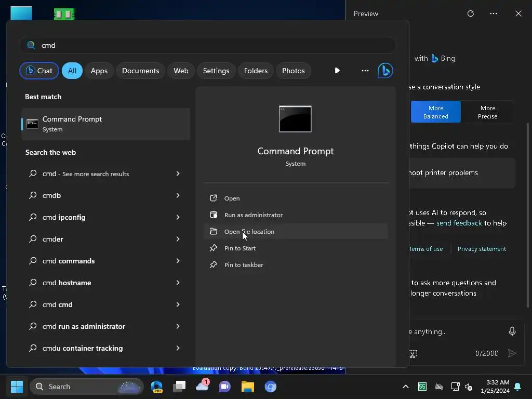Click the Copilot ask anything field
The width and height of the screenshot is (532, 399).
(x=456, y=331)
